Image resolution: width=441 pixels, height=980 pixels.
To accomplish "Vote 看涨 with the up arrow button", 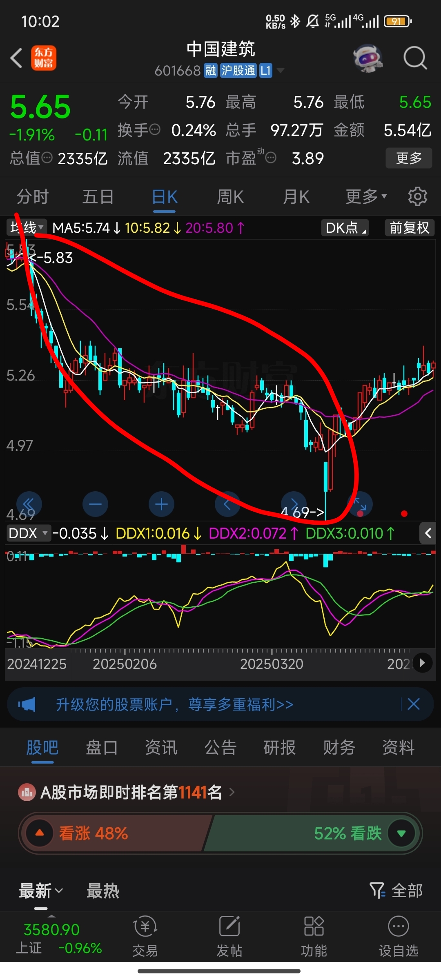I will (40, 833).
